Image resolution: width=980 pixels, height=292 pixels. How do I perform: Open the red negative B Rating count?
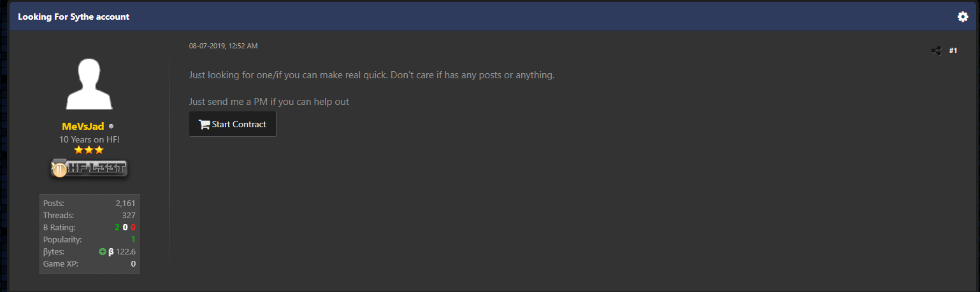[x=133, y=228]
